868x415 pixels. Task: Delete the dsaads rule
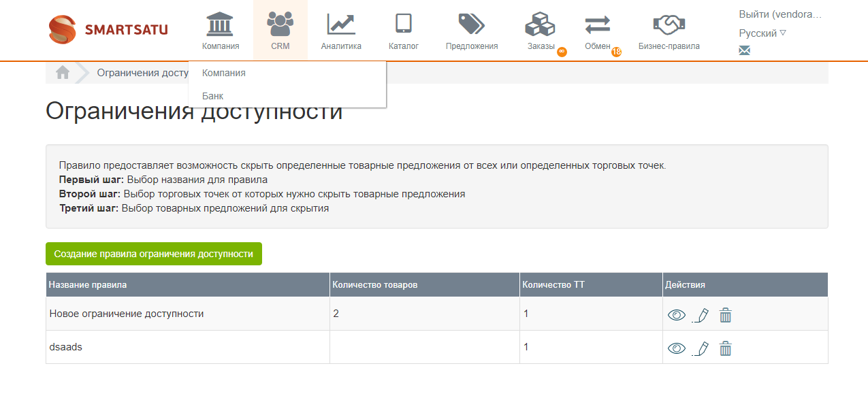pyautogui.click(x=726, y=348)
